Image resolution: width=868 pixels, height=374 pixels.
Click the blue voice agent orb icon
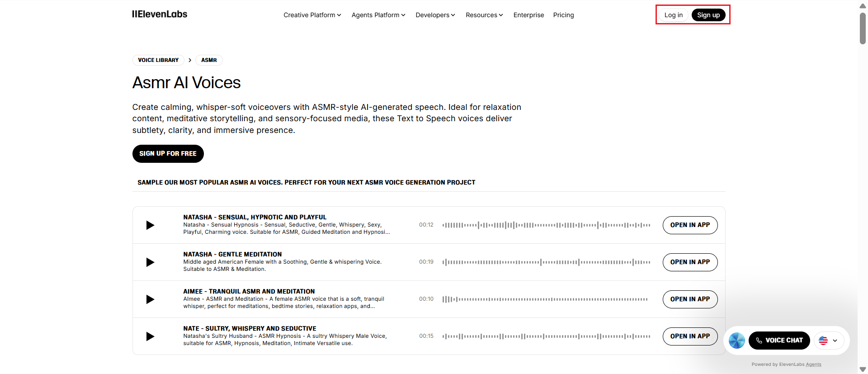tap(736, 341)
